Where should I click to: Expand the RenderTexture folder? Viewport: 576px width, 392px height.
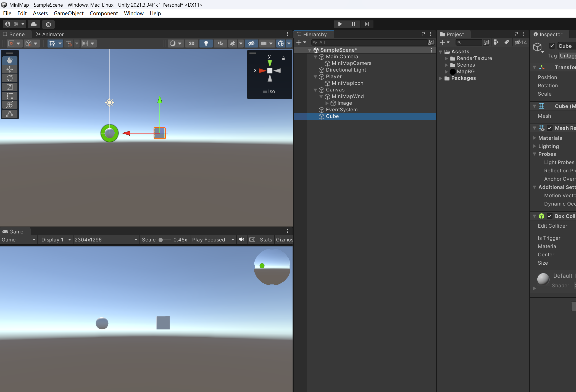pyautogui.click(x=446, y=58)
